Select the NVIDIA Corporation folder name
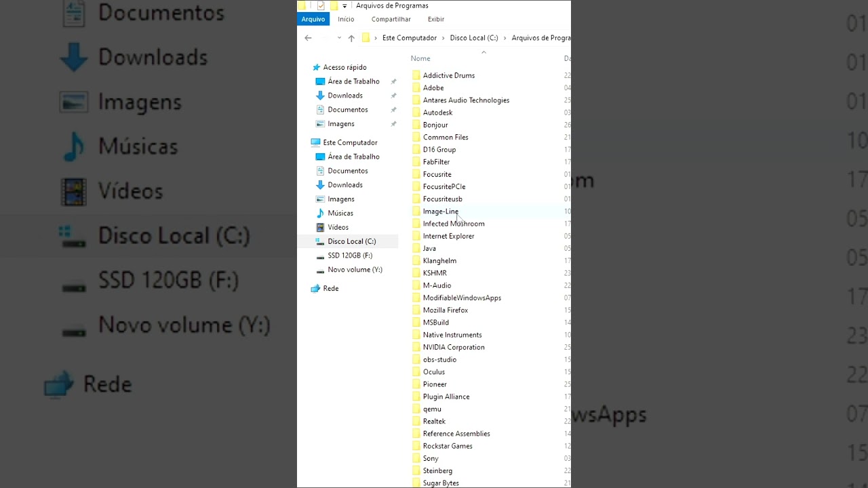 click(x=454, y=347)
